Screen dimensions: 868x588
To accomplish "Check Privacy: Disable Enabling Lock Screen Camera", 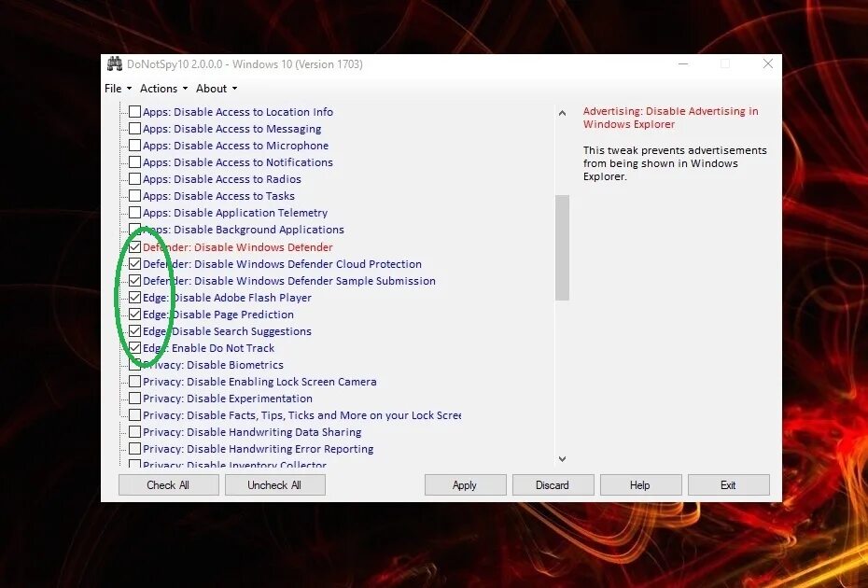I will pyautogui.click(x=135, y=382).
